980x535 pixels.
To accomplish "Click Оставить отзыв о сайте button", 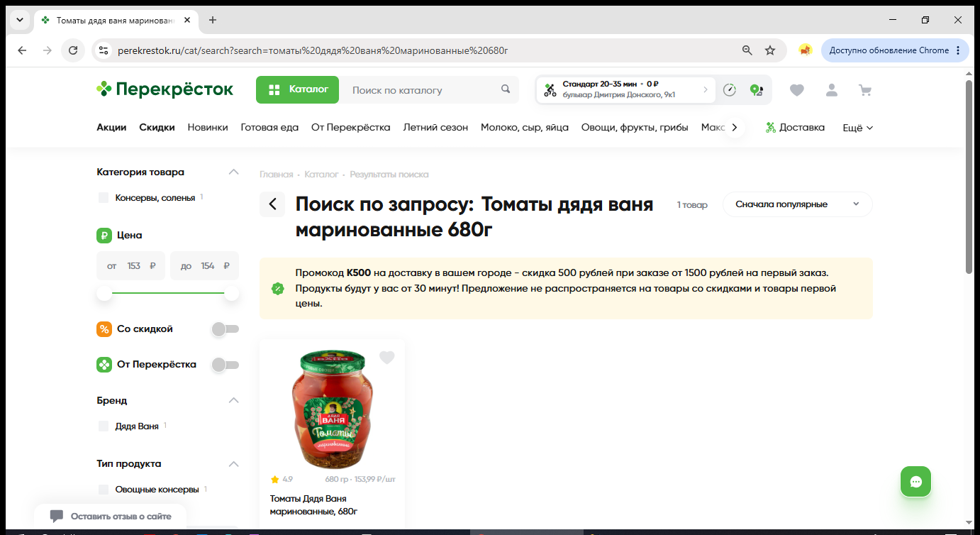I will point(111,516).
